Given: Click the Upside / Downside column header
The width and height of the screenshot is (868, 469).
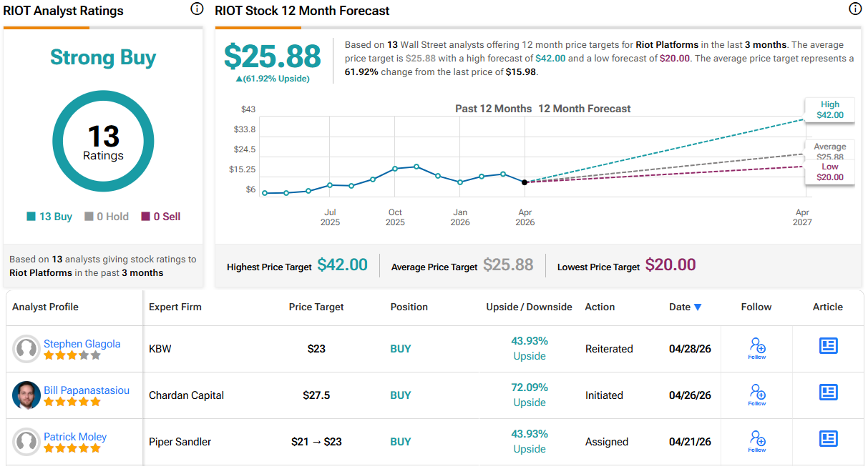Looking at the screenshot, I should coord(529,307).
